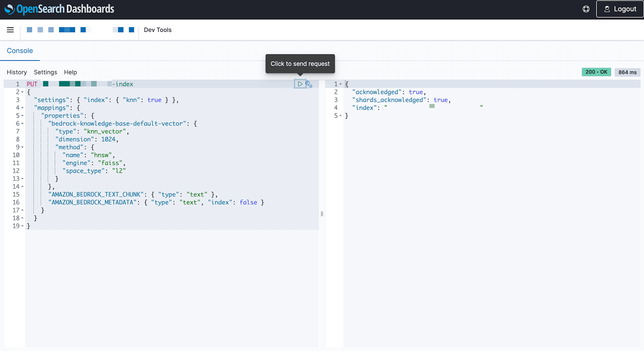This screenshot has width=644, height=351.
Task: Click "acknowledged" key in response
Action: [x=377, y=92]
